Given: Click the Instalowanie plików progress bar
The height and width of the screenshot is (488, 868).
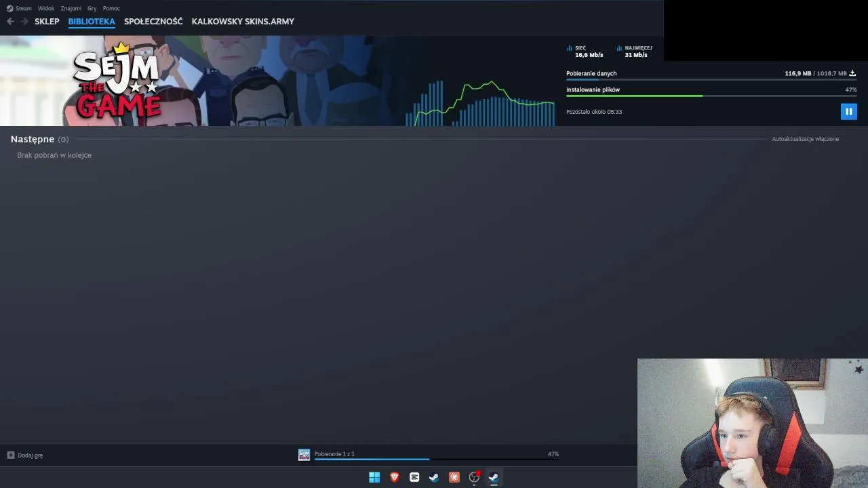Looking at the screenshot, I should (x=711, y=96).
